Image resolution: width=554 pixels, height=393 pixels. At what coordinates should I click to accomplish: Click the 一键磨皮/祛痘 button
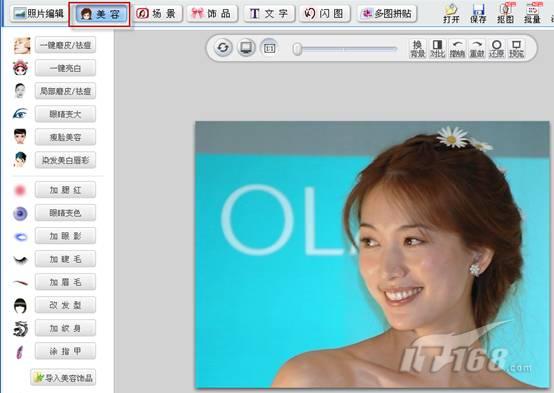(65, 45)
